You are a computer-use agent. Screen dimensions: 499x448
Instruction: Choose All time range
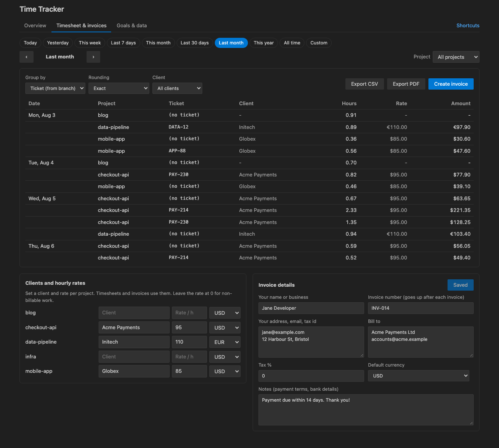tap(292, 43)
